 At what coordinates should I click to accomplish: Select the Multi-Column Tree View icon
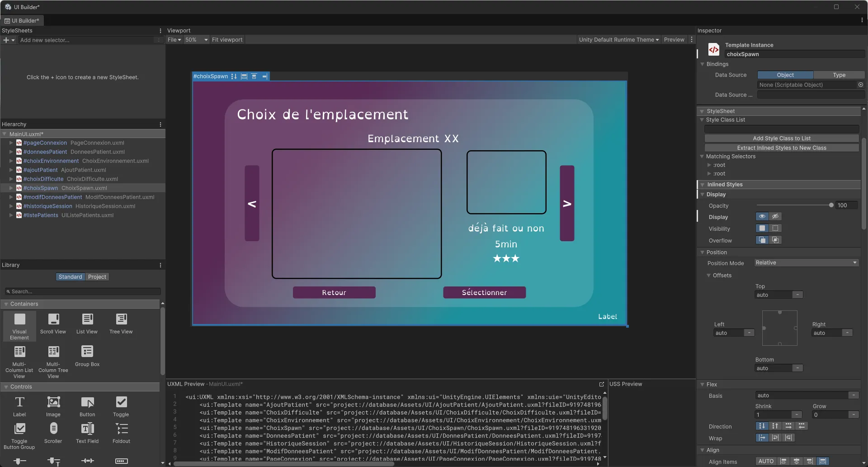(53, 352)
